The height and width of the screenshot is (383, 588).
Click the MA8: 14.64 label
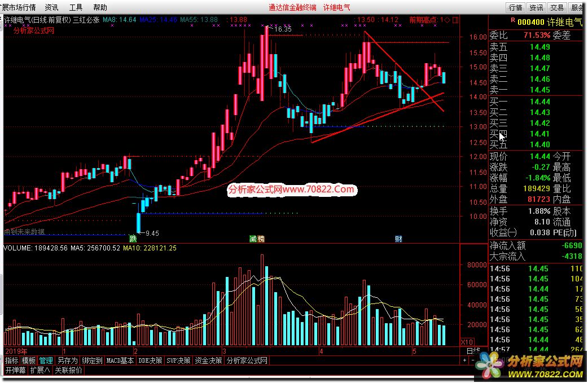(x=120, y=20)
